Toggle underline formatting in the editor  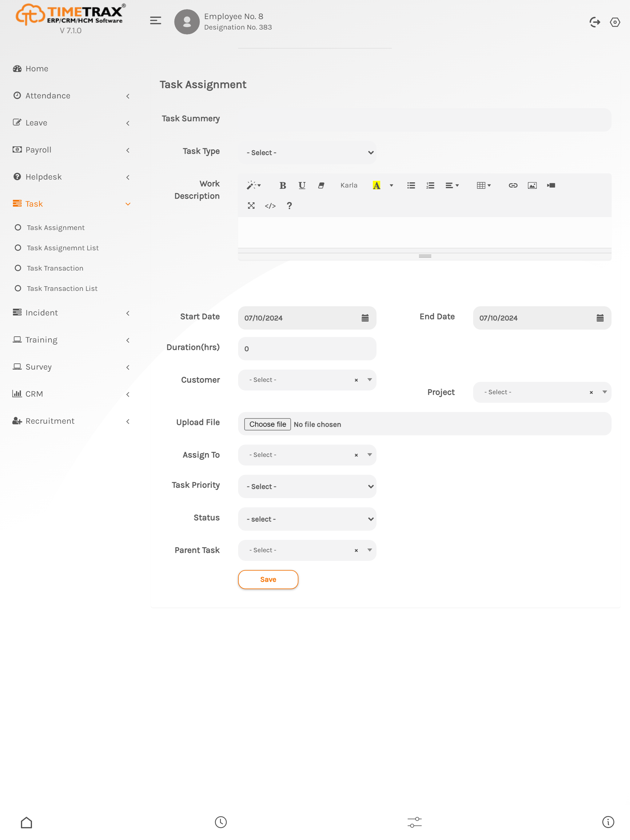pyautogui.click(x=302, y=185)
